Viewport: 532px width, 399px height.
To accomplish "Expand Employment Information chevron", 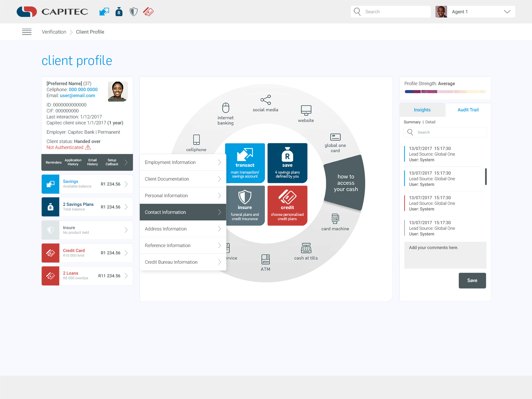I will (x=219, y=162).
